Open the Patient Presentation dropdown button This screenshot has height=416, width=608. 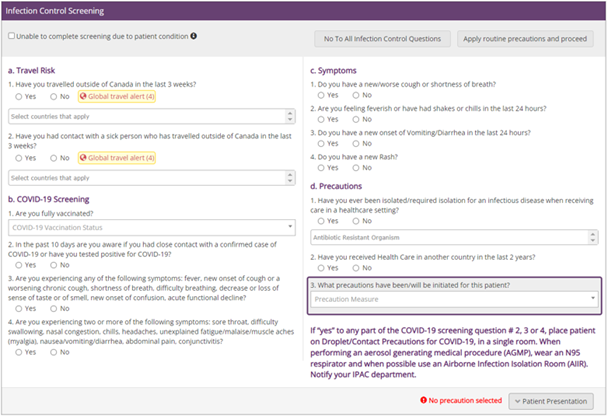pos(551,401)
